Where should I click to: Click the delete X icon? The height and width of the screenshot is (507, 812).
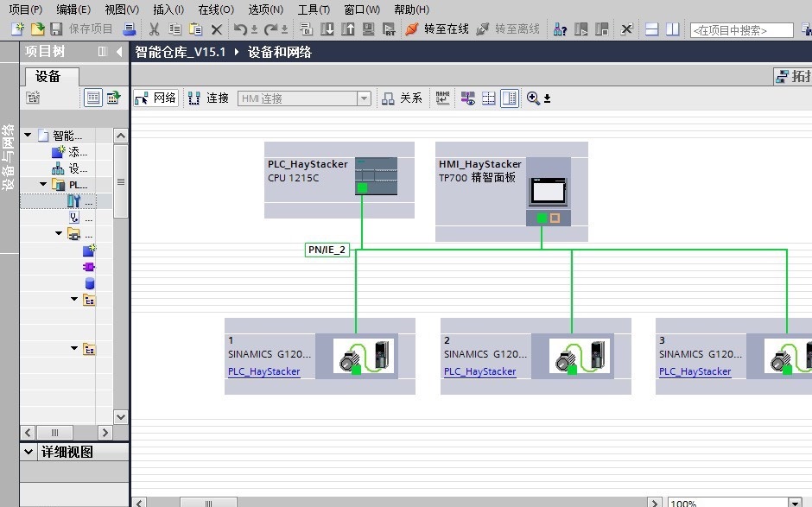click(217, 29)
